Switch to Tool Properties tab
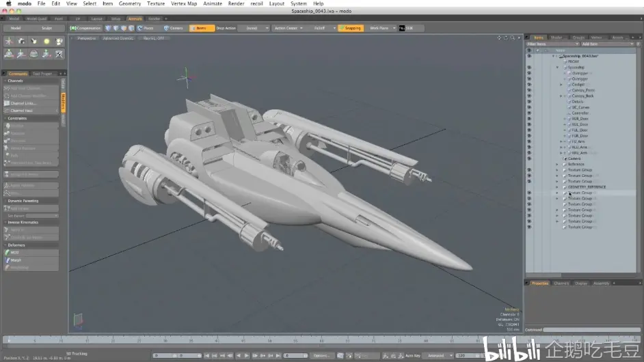644x362 pixels. pyautogui.click(x=42, y=74)
